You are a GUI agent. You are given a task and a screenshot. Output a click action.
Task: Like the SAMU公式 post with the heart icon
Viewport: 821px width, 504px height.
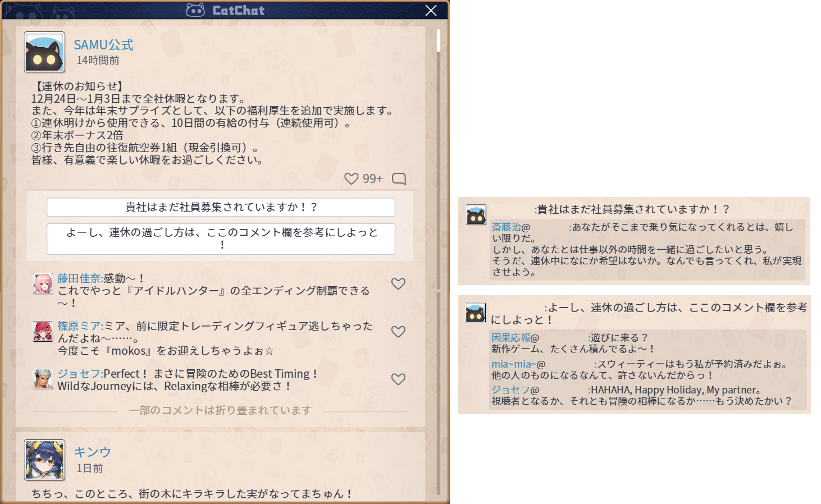352,178
